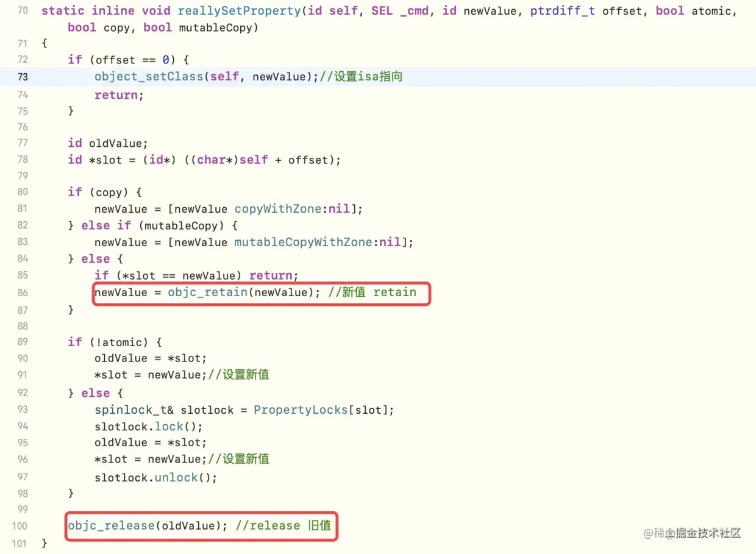Click 'oldValue = *slot;' on line 90
756x554 pixels.
(151, 358)
